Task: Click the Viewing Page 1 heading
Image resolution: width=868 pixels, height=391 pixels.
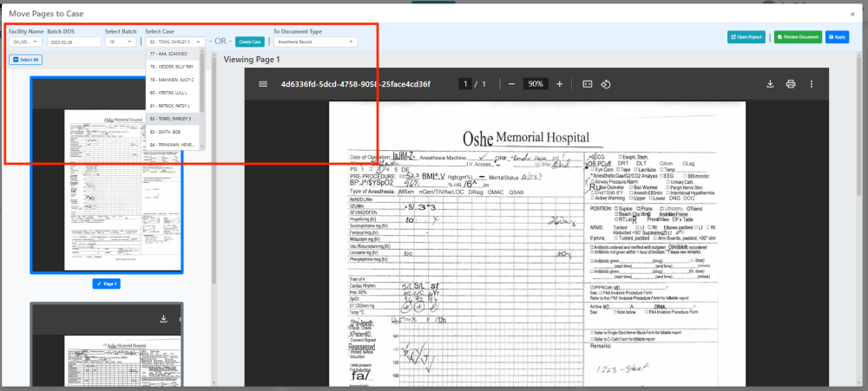Action: click(x=252, y=59)
